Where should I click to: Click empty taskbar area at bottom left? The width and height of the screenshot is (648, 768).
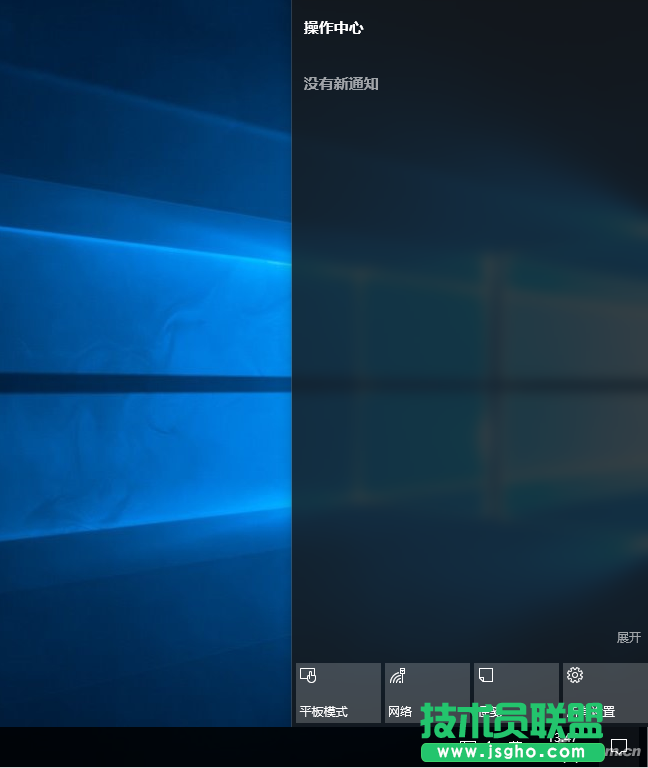point(150,747)
